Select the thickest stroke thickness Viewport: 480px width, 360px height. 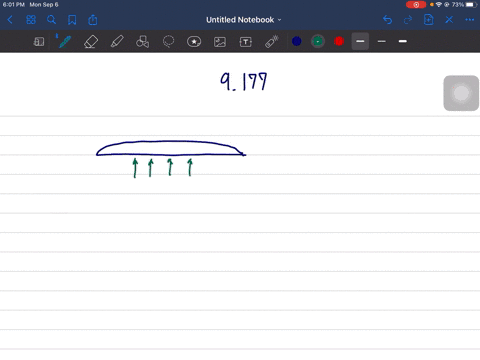pos(403,41)
